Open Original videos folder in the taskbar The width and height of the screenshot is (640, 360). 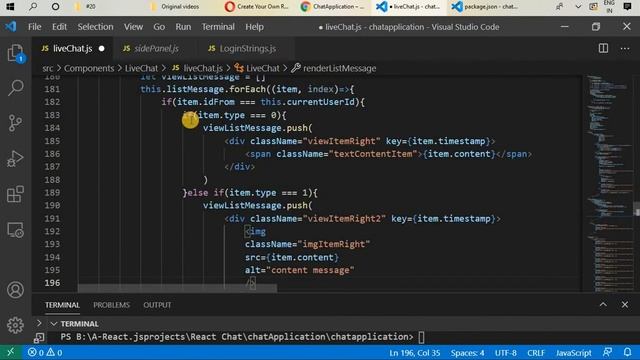click(x=176, y=7)
